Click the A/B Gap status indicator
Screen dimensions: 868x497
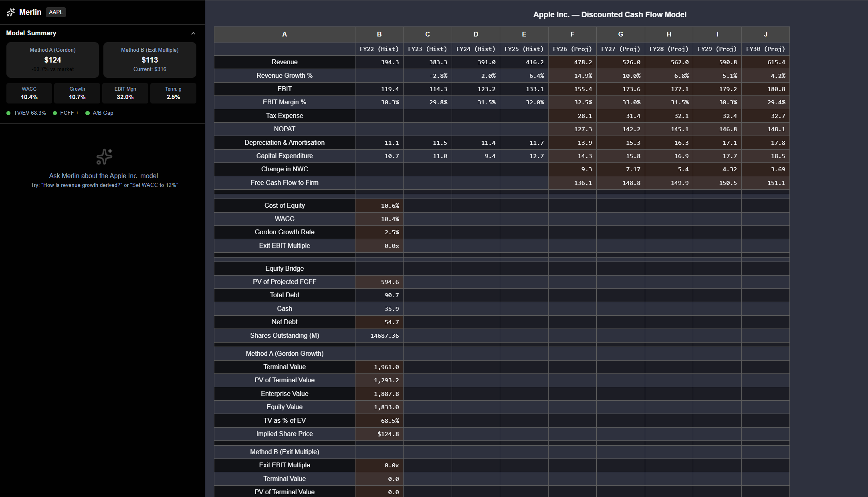pyautogui.click(x=99, y=113)
